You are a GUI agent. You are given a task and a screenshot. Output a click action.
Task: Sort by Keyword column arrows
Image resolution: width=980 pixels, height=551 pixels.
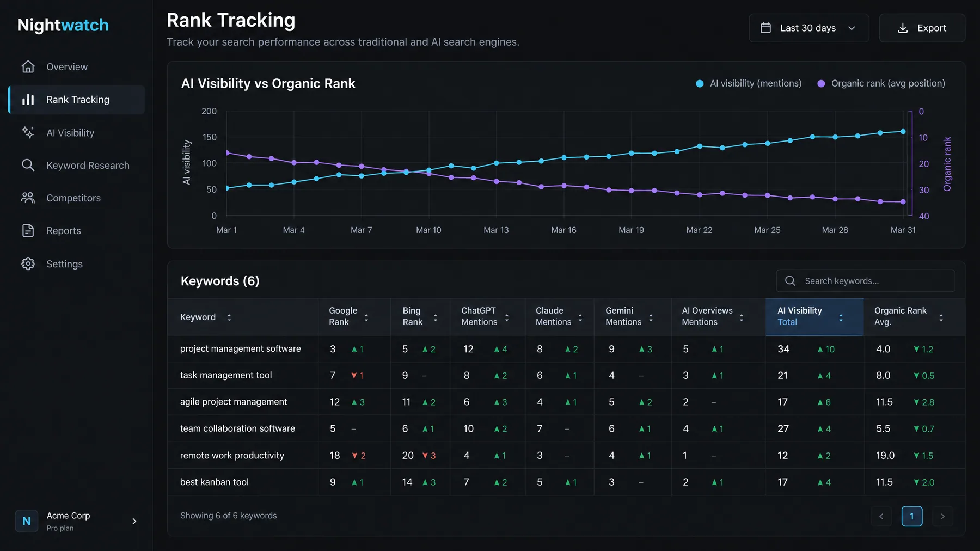[229, 317]
